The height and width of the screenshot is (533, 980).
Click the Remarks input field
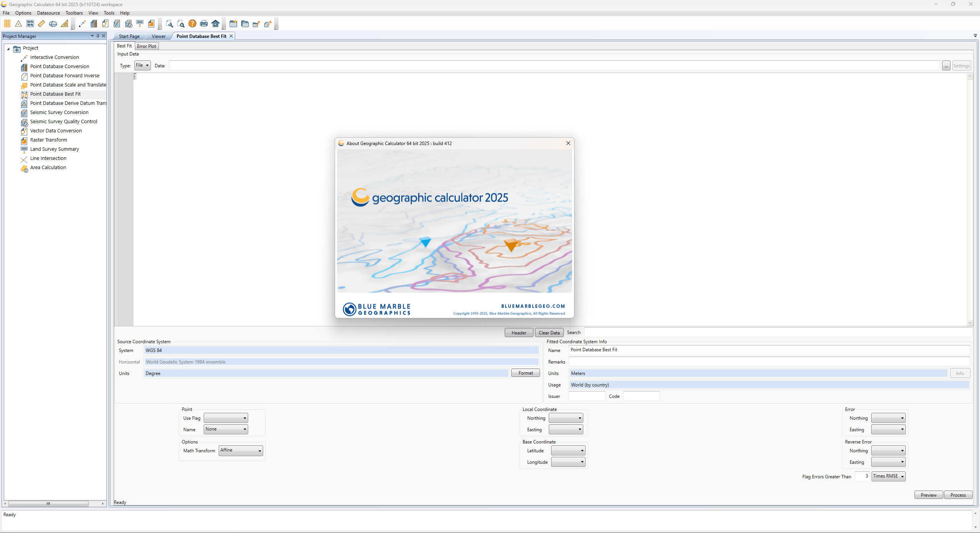(x=769, y=362)
